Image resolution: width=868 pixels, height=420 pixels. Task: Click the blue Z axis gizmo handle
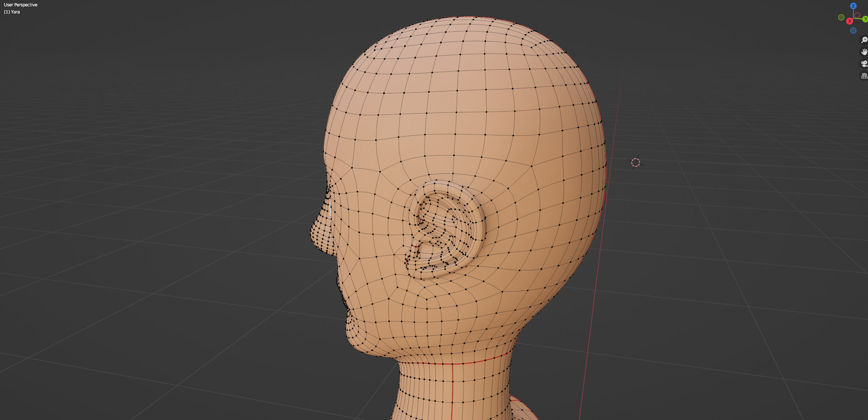tap(853, 6)
